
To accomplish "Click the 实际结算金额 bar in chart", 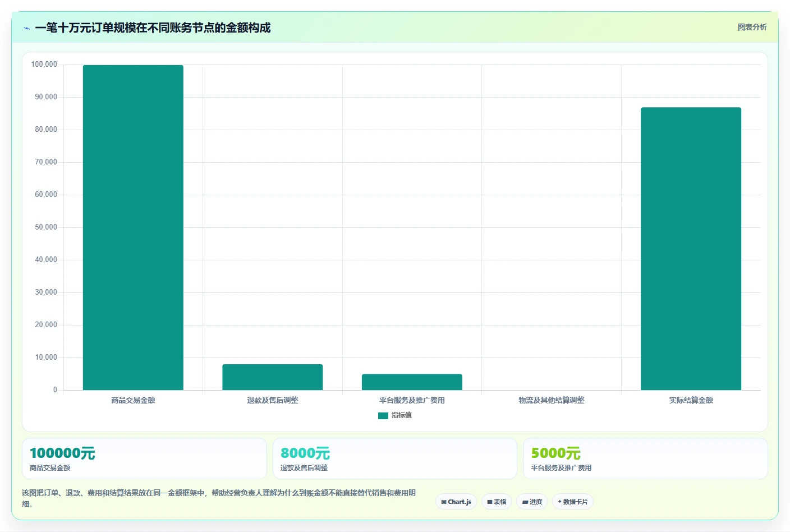I will tap(691, 249).
